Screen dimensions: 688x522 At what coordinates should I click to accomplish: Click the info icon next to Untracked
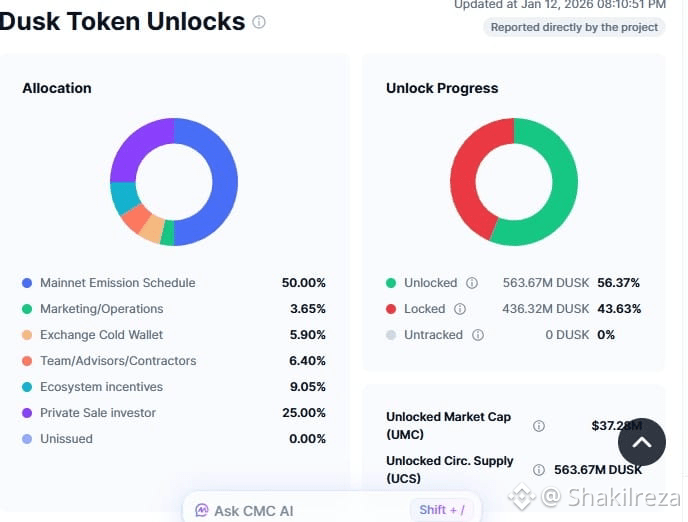[x=478, y=335]
